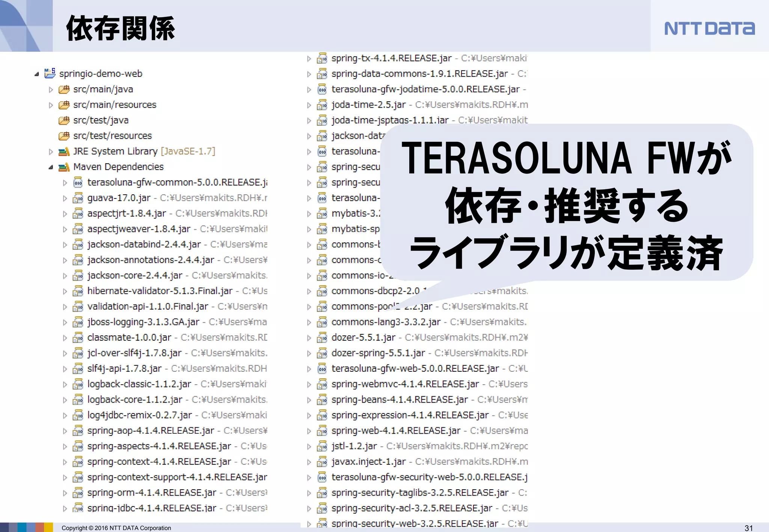
Task: Click the joda-time-2.5.jar icon
Action: (x=322, y=105)
